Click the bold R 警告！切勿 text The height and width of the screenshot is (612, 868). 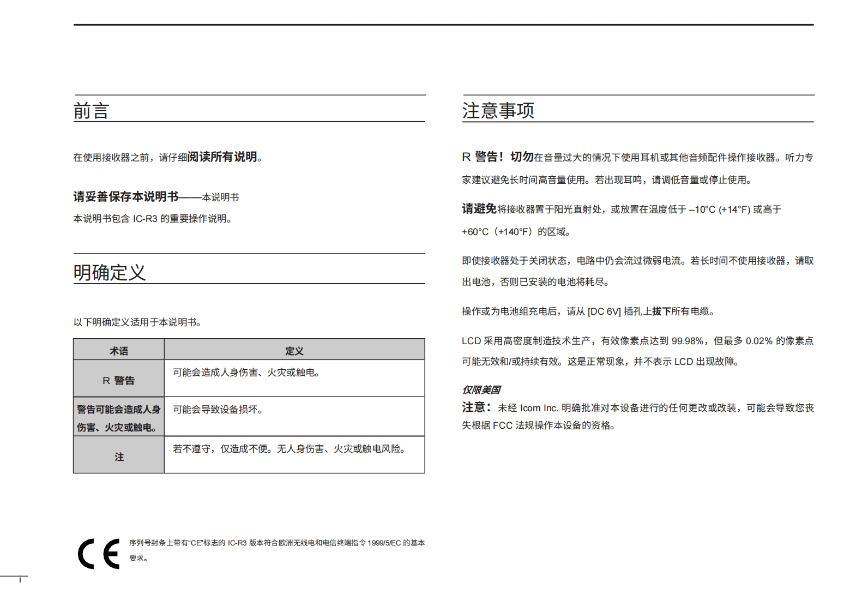pos(497,157)
